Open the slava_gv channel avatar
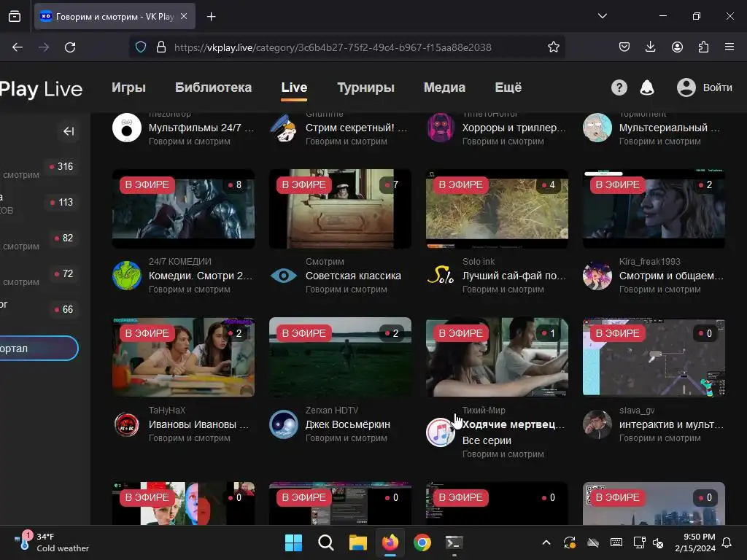 pyautogui.click(x=597, y=424)
